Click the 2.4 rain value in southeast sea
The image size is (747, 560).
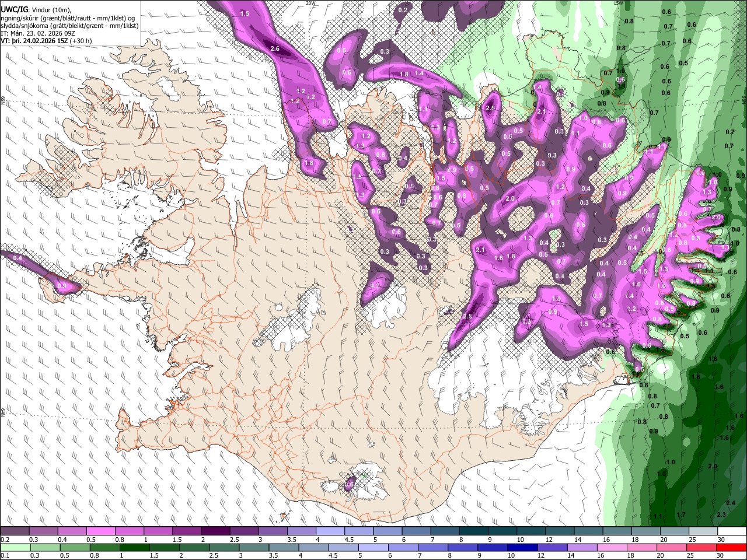[731, 503]
